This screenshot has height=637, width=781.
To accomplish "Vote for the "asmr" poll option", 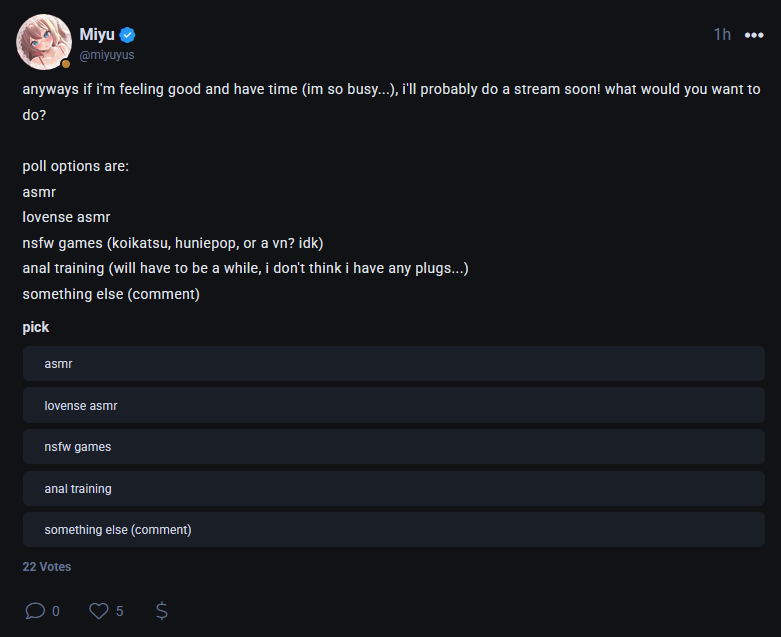I will tap(393, 364).
